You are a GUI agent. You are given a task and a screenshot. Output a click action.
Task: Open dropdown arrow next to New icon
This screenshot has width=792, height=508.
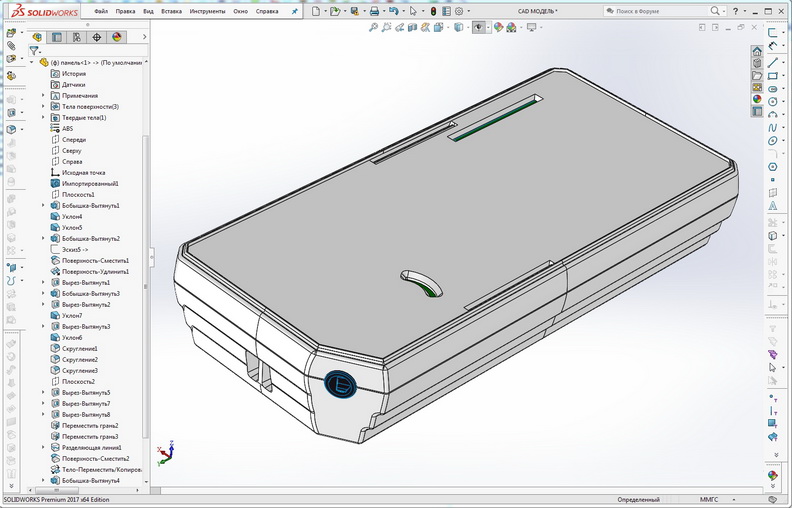pyautogui.click(x=325, y=11)
